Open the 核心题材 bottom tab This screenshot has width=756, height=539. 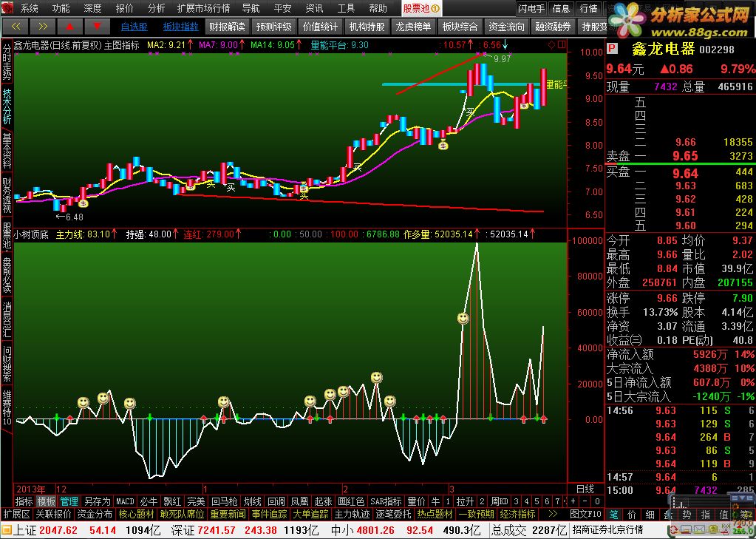[137, 514]
